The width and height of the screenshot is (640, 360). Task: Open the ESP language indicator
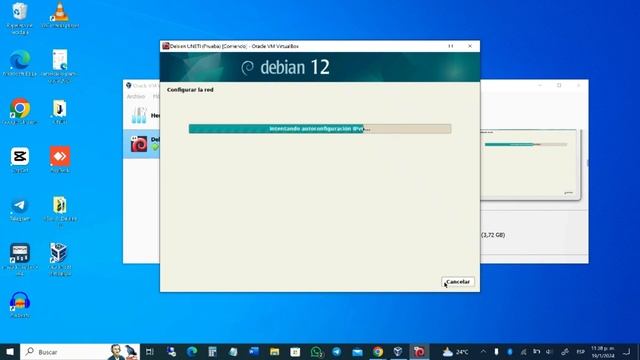tap(580, 351)
